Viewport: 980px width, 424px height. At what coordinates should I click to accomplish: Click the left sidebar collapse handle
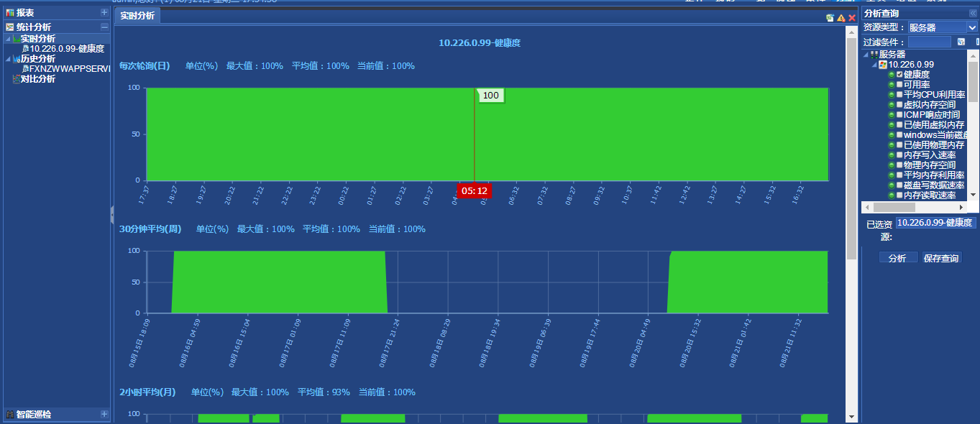(112, 213)
